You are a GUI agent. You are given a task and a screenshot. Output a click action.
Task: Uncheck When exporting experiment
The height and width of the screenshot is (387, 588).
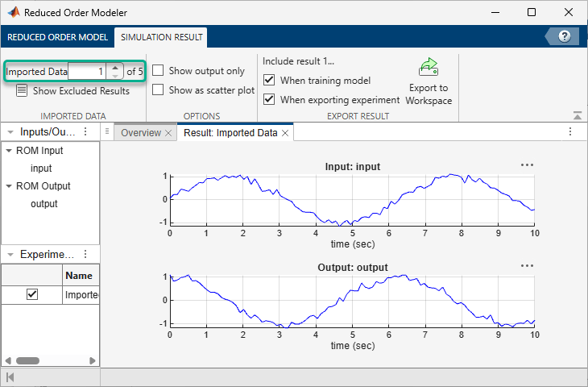point(269,99)
